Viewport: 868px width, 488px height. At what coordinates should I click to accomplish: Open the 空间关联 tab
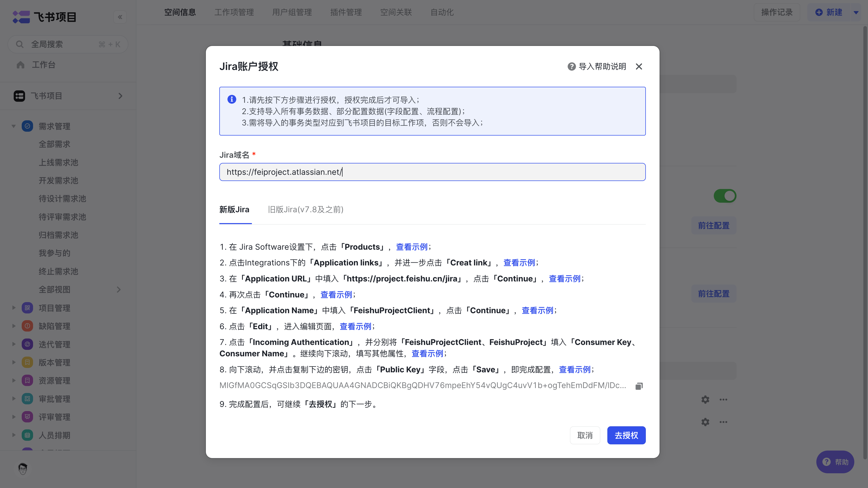396,12
